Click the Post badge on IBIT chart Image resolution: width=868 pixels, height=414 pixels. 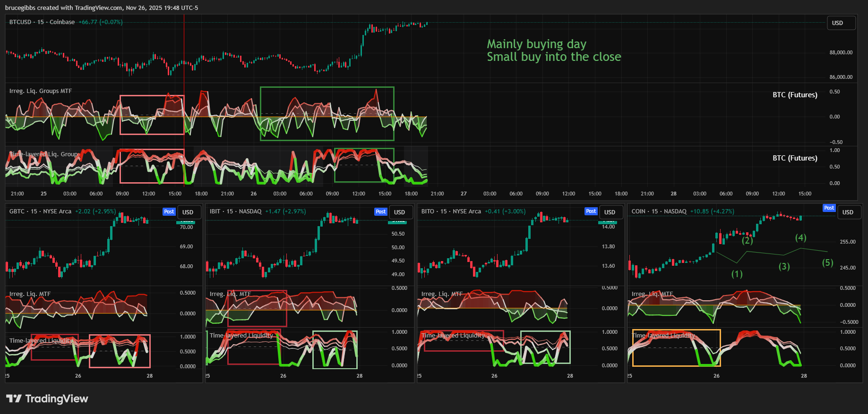point(380,212)
